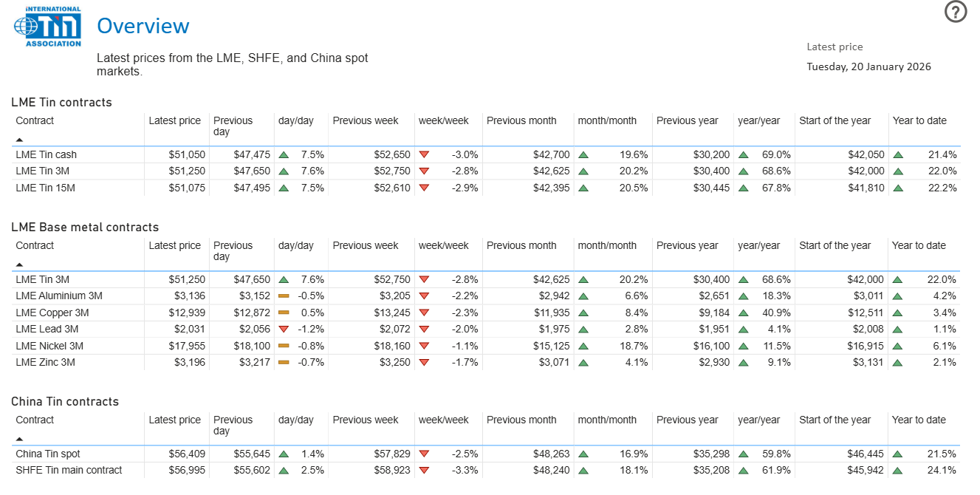
Task: Click the green month/month arrow for China Tin spot
Action: (583, 454)
